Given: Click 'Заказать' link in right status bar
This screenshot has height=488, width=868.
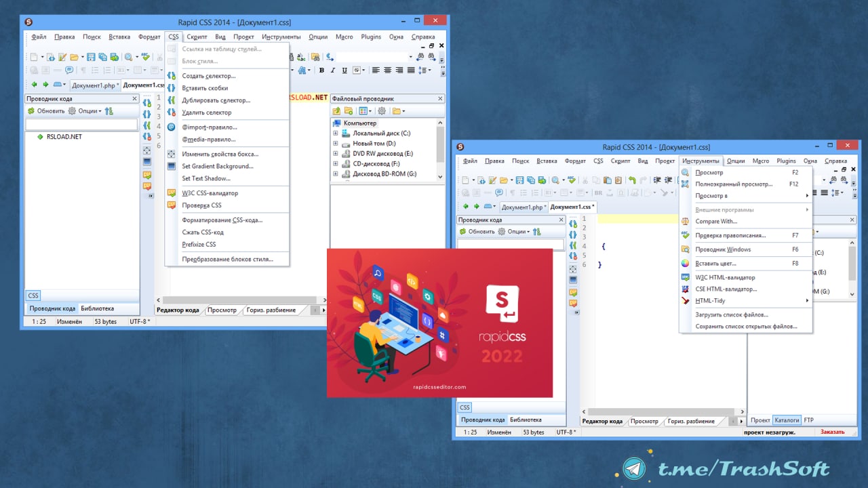Looking at the screenshot, I should click(x=832, y=432).
